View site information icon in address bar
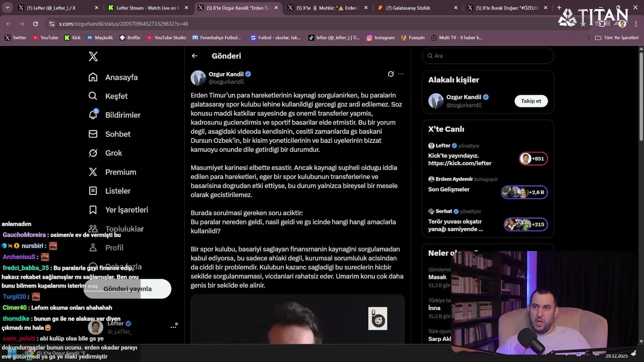The image size is (644, 362). (52, 24)
